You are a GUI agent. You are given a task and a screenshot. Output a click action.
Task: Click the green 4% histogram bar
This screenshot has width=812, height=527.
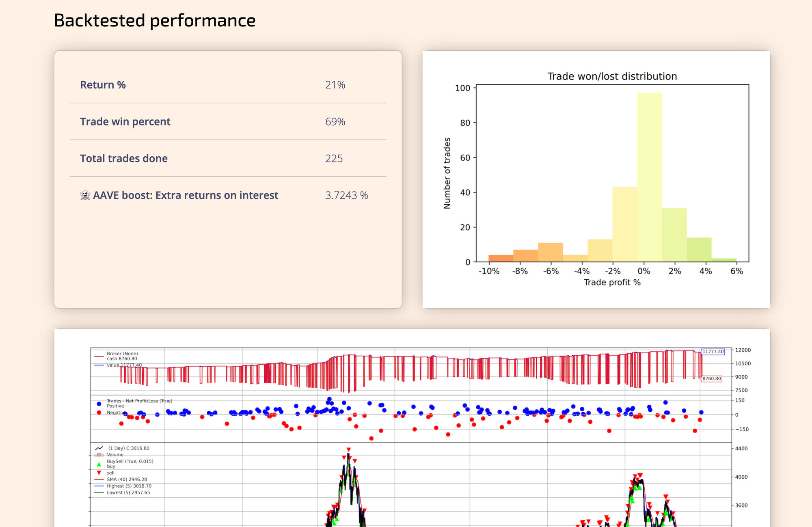pos(699,250)
